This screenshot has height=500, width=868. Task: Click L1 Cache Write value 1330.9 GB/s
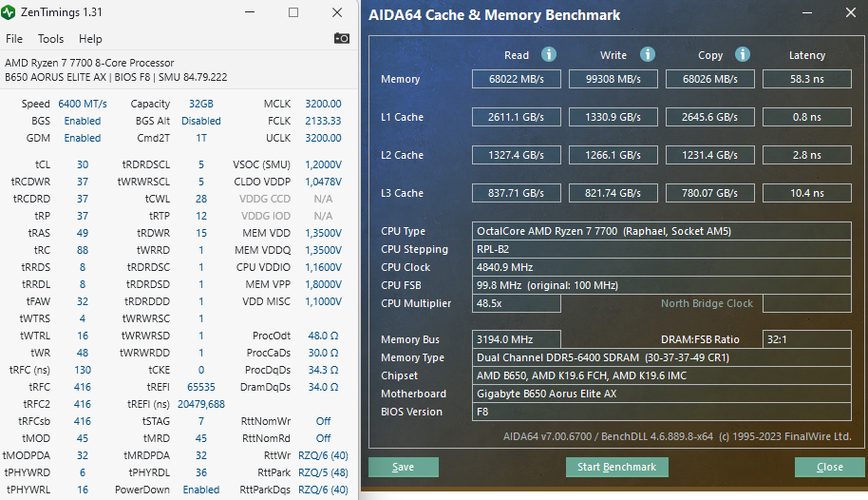[x=613, y=117]
